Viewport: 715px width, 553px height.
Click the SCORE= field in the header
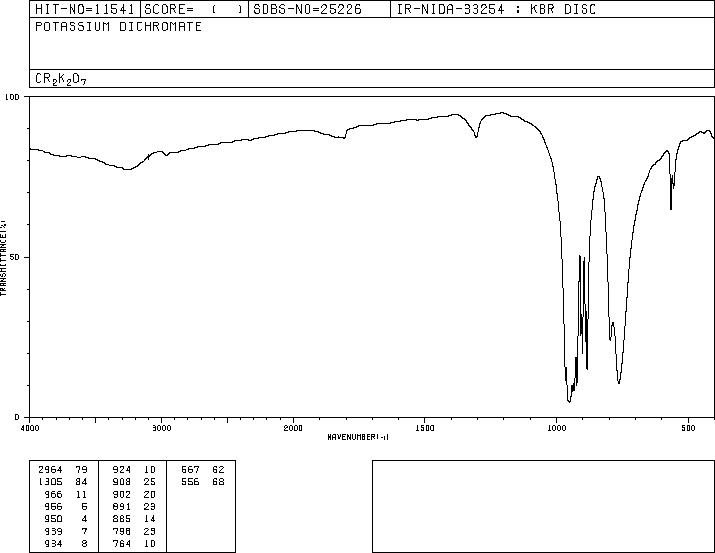[x=194, y=9]
